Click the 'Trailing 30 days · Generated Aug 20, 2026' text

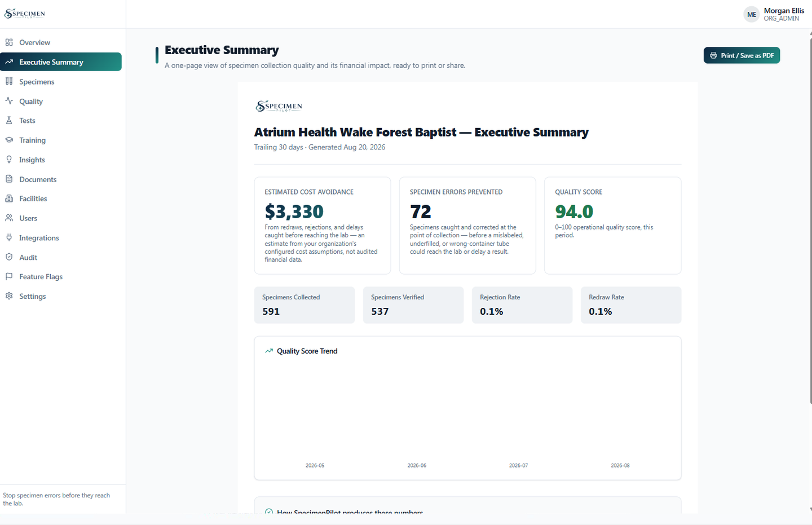[x=320, y=147]
